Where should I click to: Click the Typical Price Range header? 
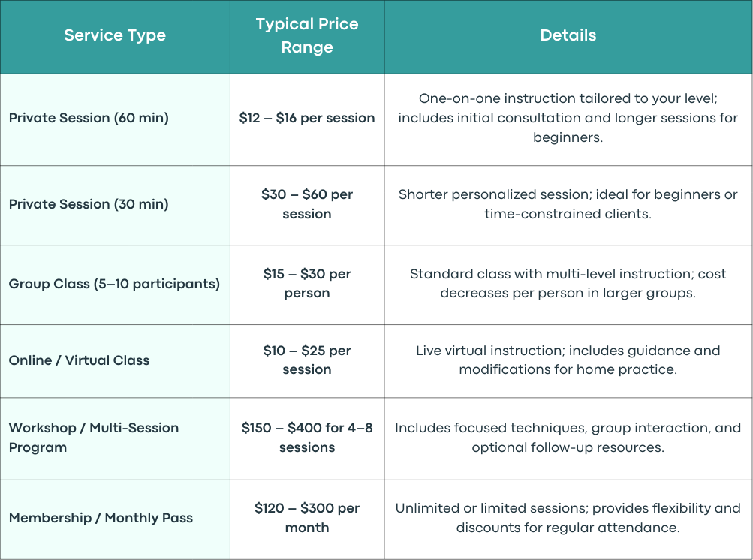point(307,35)
